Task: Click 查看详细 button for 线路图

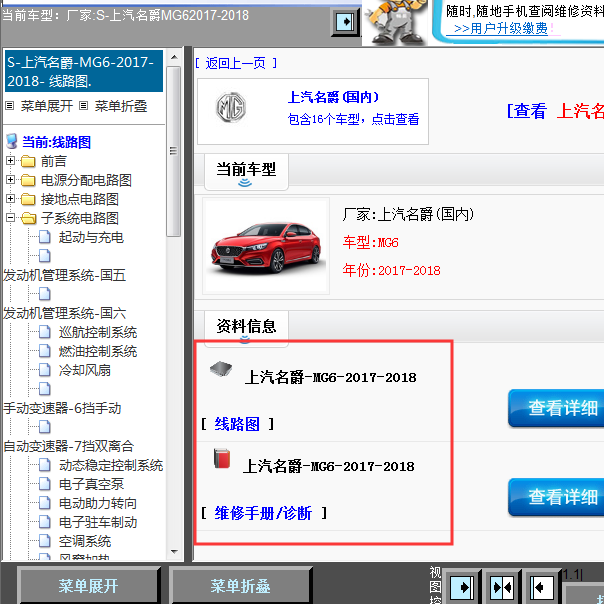Action: 556,408
